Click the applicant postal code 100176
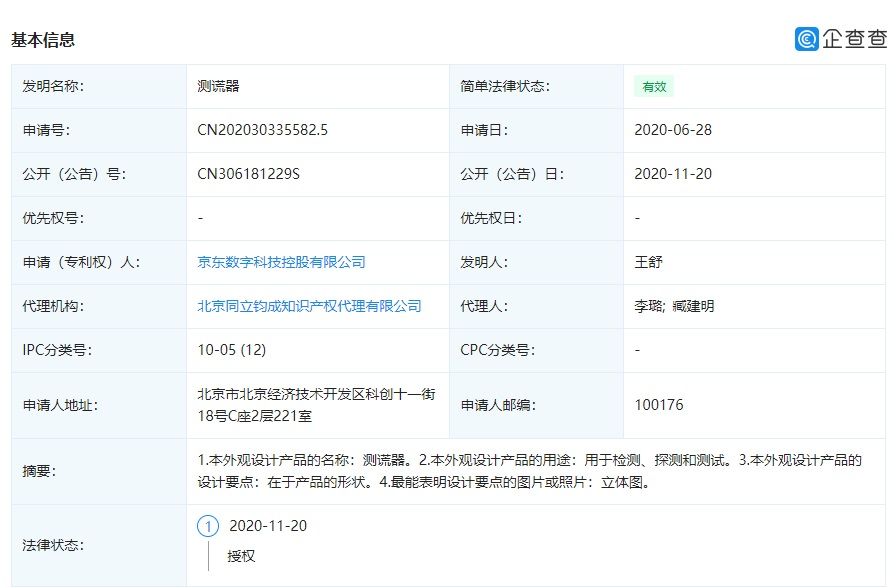Viewport: 896px width, 588px height. pyautogui.click(x=660, y=404)
